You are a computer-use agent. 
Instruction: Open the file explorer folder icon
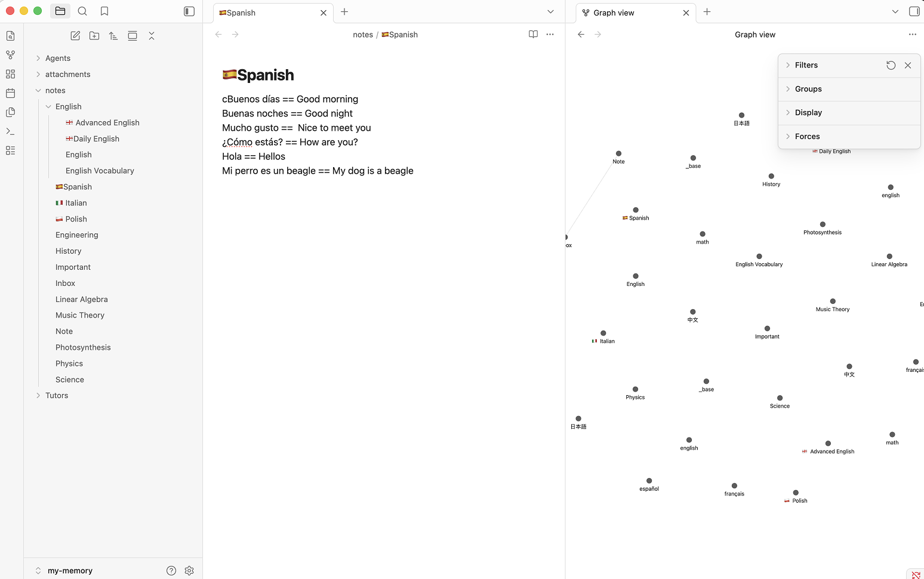click(x=60, y=11)
